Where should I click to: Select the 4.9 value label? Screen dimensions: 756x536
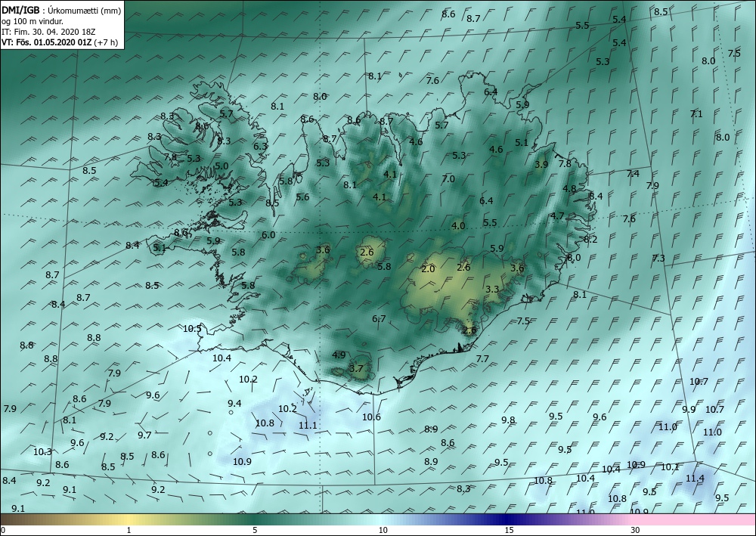click(339, 355)
